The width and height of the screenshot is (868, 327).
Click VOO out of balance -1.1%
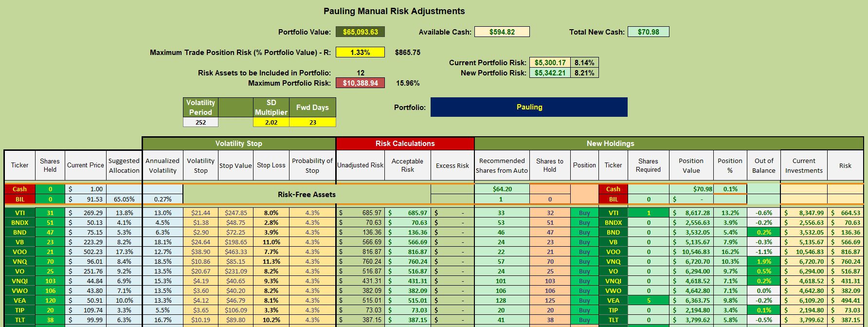click(764, 252)
